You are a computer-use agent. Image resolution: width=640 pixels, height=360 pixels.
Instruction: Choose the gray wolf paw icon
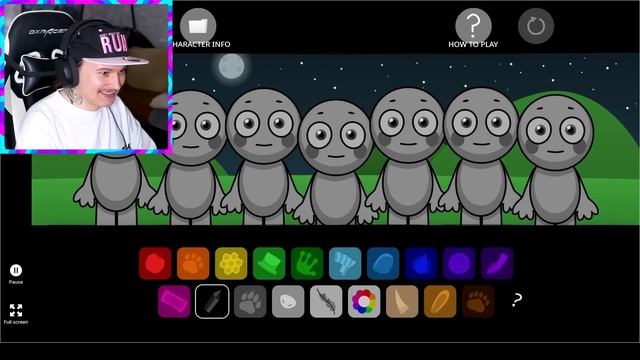(x=250, y=302)
